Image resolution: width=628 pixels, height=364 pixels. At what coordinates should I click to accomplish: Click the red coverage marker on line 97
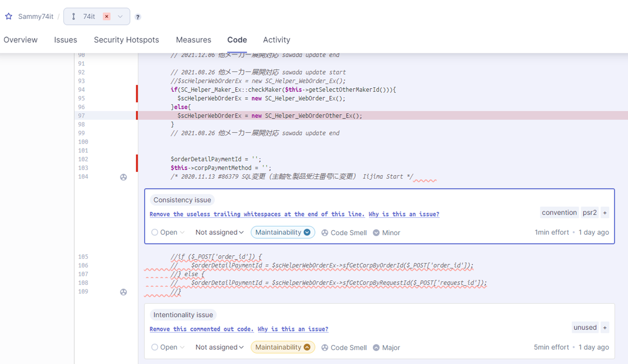137,115
